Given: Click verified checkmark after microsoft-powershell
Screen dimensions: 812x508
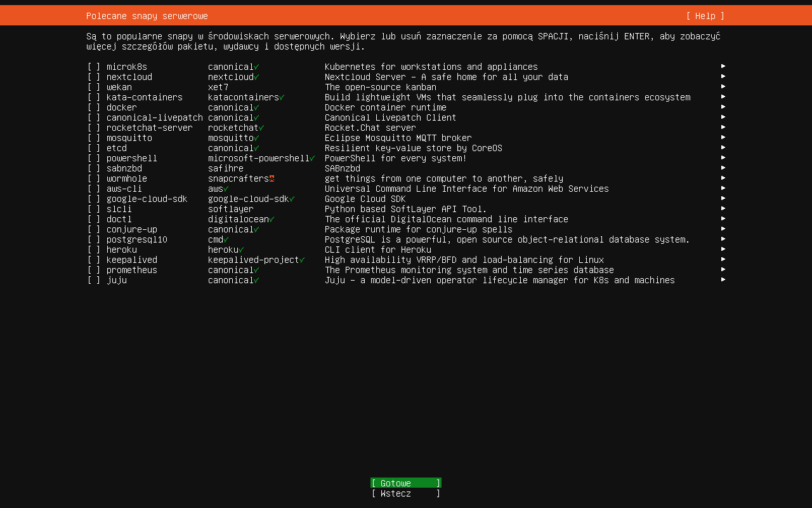Looking at the screenshot, I should point(312,158).
